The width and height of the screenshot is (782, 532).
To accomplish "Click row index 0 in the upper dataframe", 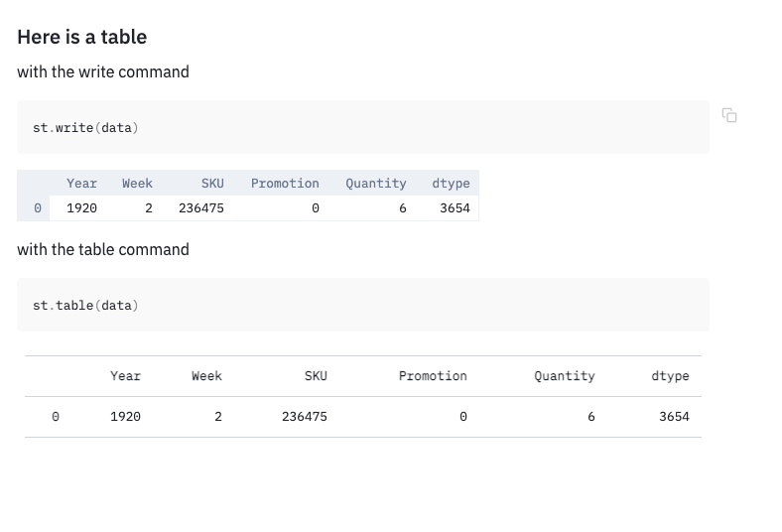I will point(38,208).
